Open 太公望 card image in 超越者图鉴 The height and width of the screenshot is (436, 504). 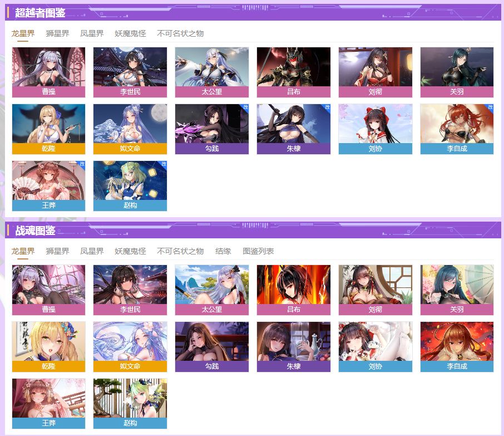212,67
